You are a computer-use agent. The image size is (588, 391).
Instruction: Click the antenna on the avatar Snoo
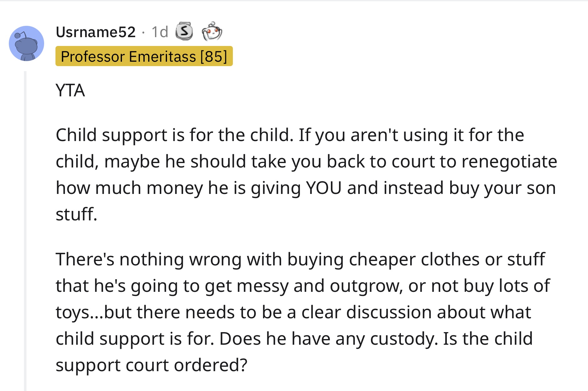[20, 35]
